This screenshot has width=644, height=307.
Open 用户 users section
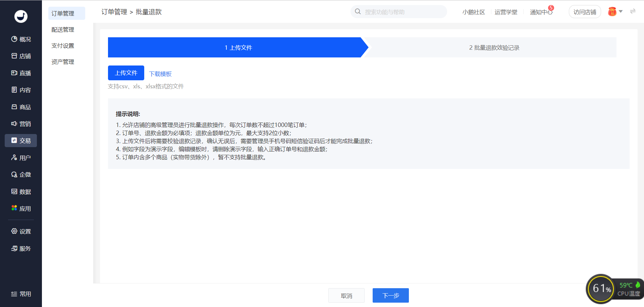click(x=21, y=158)
